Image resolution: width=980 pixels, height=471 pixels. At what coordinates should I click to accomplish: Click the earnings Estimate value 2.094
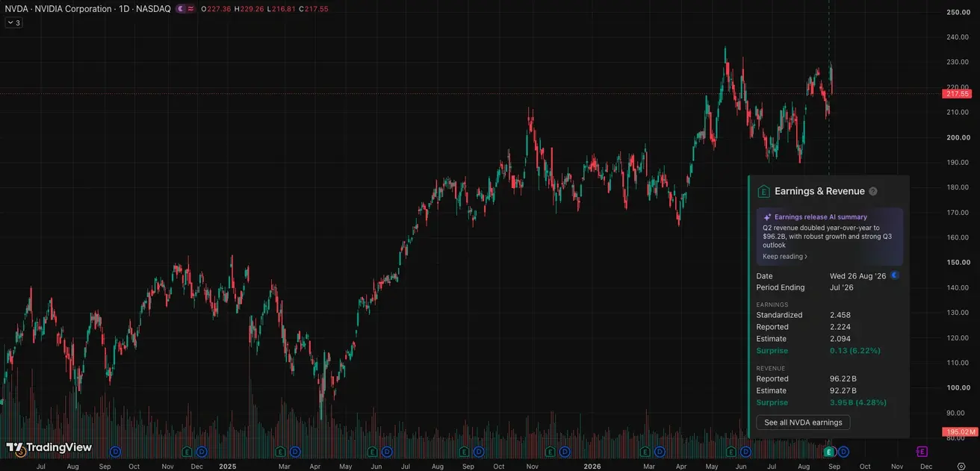click(840, 339)
